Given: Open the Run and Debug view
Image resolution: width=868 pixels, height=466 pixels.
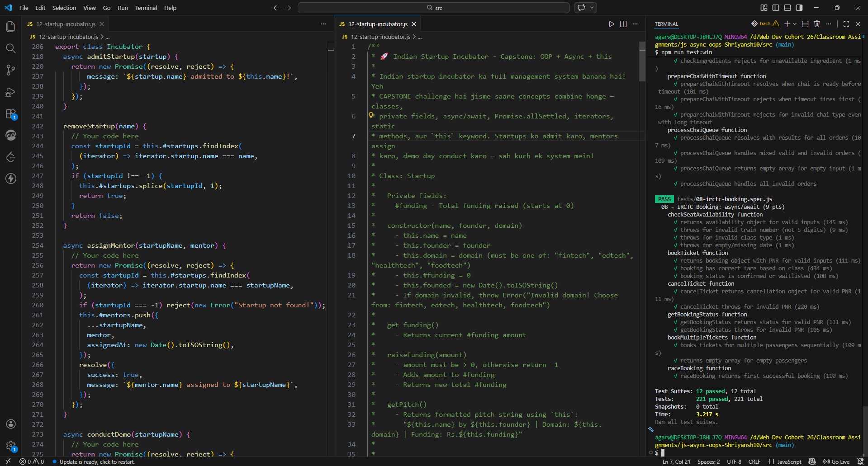Looking at the screenshot, I should (10, 92).
